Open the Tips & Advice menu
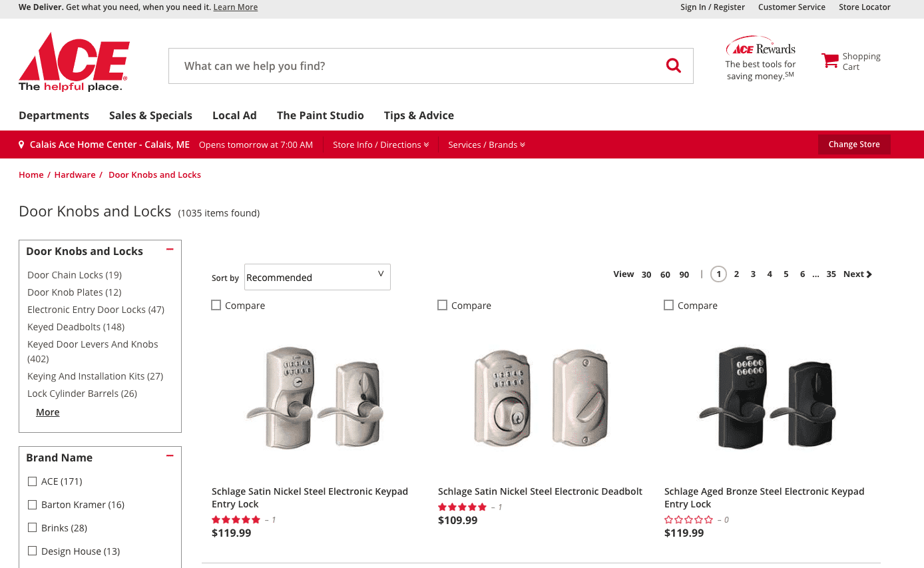Image resolution: width=924 pixels, height=568 pixels. pos(419,115)
